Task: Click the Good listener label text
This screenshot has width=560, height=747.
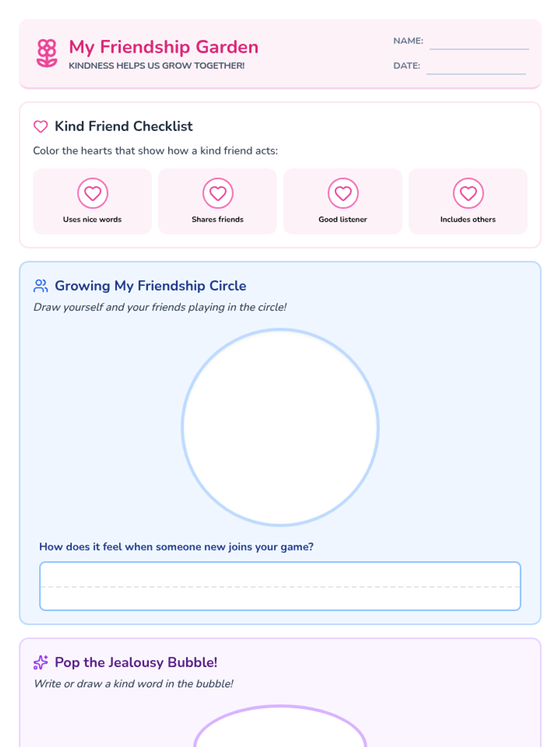Action: [343, 219]
